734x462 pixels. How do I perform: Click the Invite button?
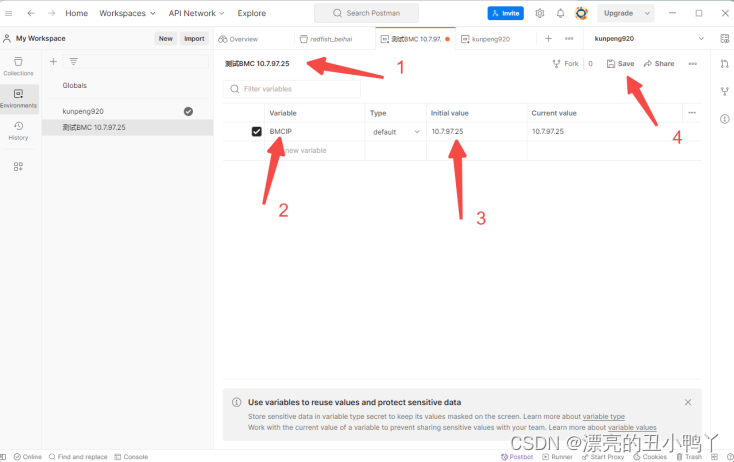(x=506, y=13)
